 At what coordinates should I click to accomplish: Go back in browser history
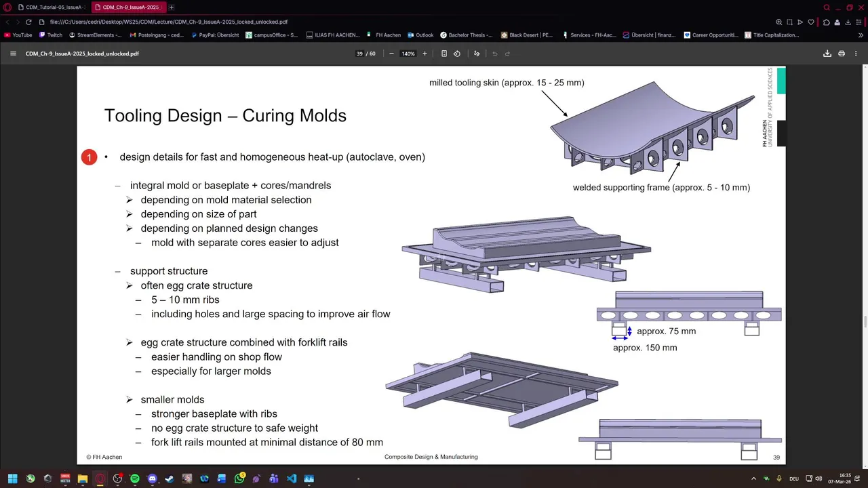(7, 22)
